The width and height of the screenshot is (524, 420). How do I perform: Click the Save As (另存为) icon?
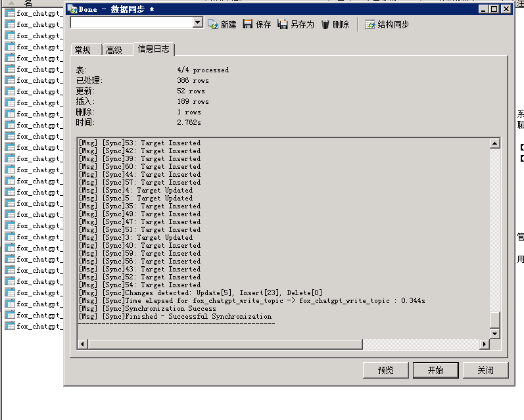point(283,24)
